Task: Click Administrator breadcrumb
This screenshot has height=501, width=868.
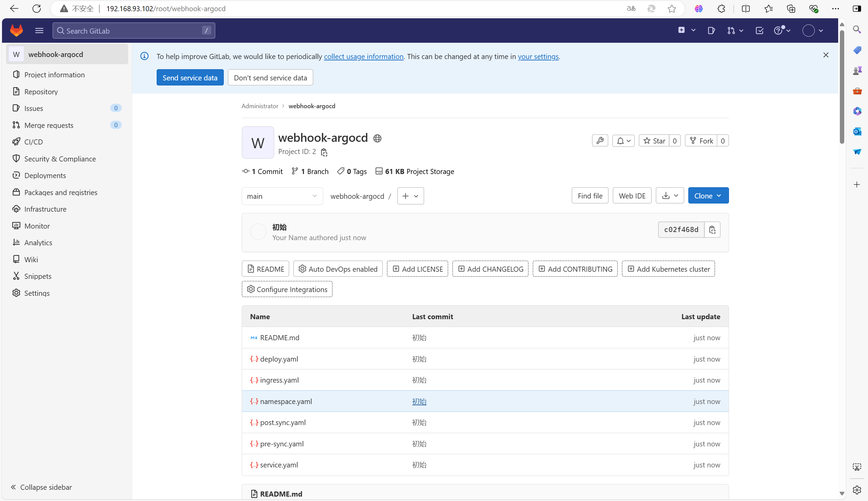Action: pos(260,106)
